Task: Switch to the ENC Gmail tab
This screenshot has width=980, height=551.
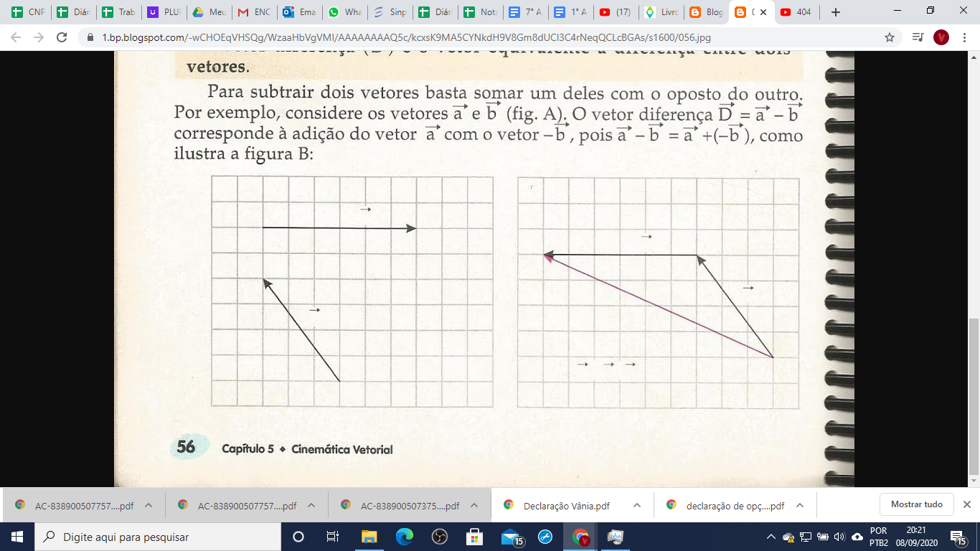Action: pyautogui.click(x=254, y=12)
